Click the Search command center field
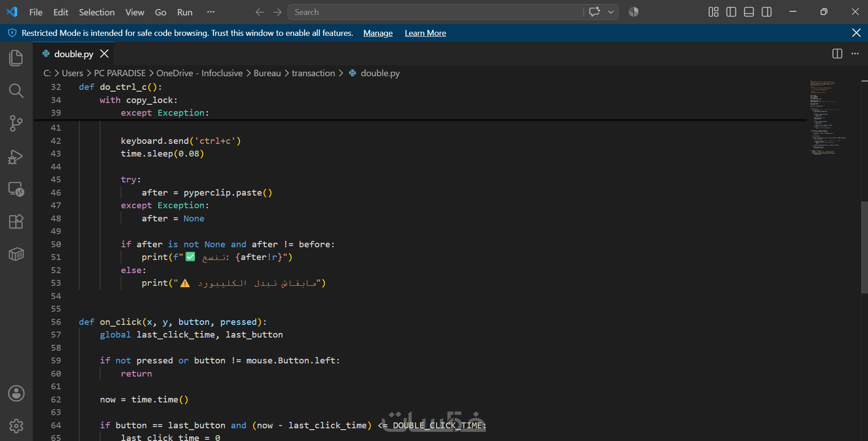Screen dimensions: 868x441 (x=435, y=12)
